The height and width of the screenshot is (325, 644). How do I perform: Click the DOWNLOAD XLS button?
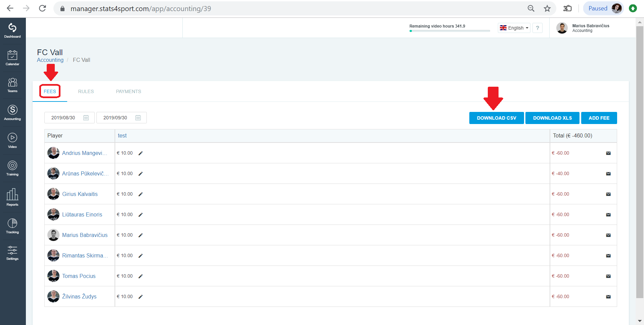552,118
